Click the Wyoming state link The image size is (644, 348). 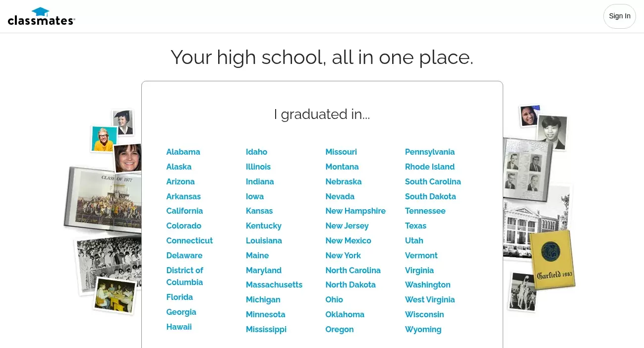(x=423, y=330)
